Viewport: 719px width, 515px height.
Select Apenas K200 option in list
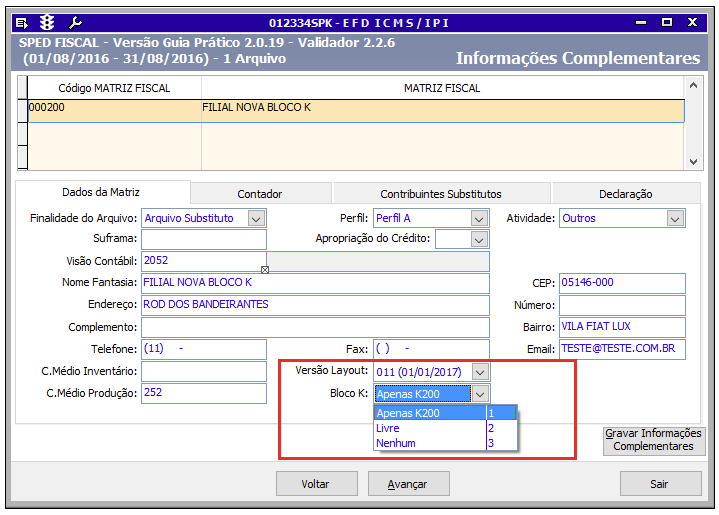[445, 413]
